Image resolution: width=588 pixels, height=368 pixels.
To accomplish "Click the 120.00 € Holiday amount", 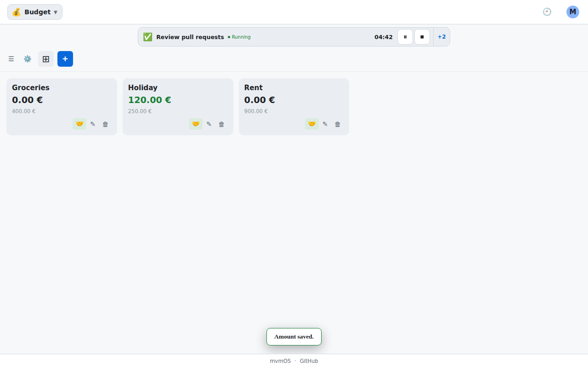I will tap(150, 100).
